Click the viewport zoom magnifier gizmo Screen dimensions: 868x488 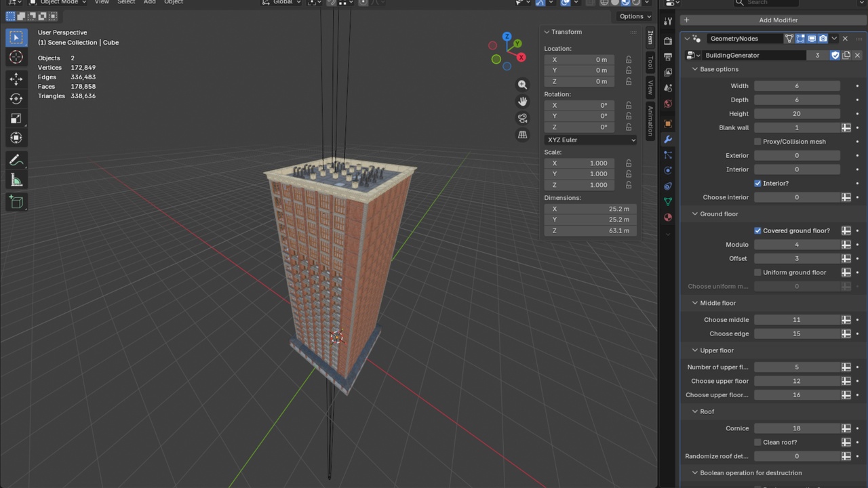click(x=522, y=85)
